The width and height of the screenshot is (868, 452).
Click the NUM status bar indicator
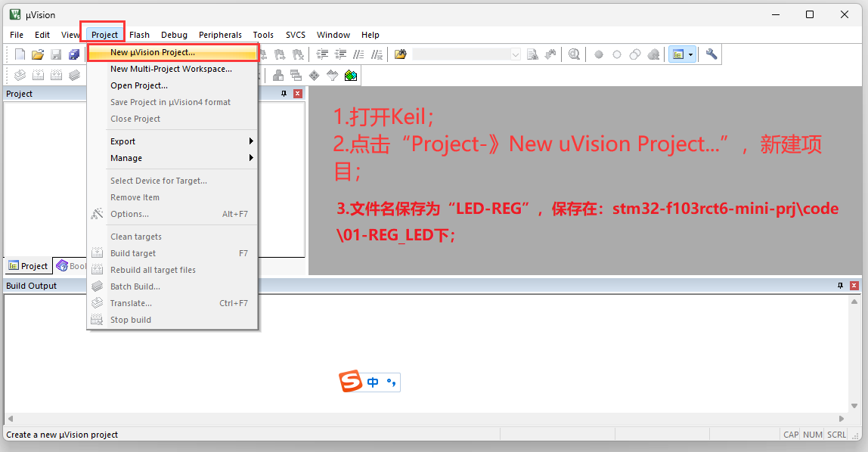[813, 435]
